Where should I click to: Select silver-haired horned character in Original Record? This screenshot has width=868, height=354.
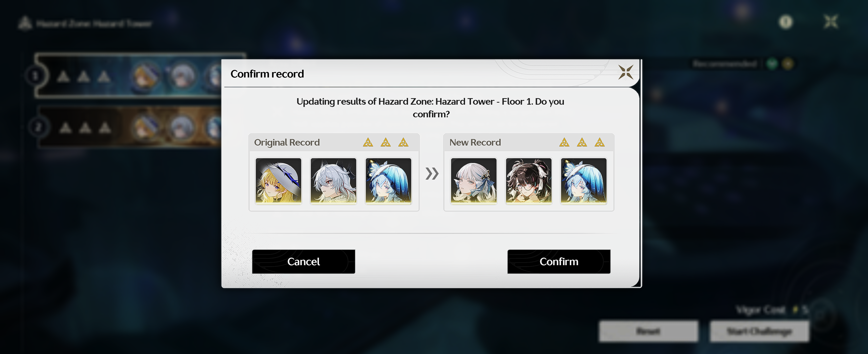[x=333, y=181]
